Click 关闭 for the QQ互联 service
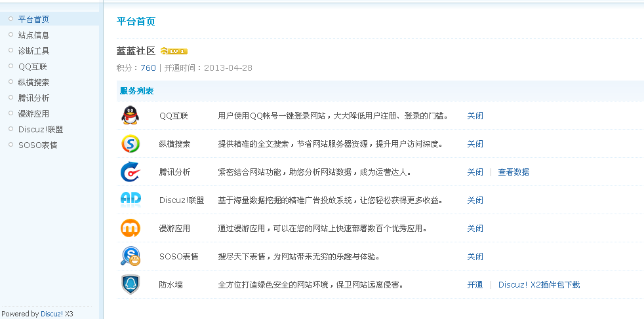 (x=475, y=116)
